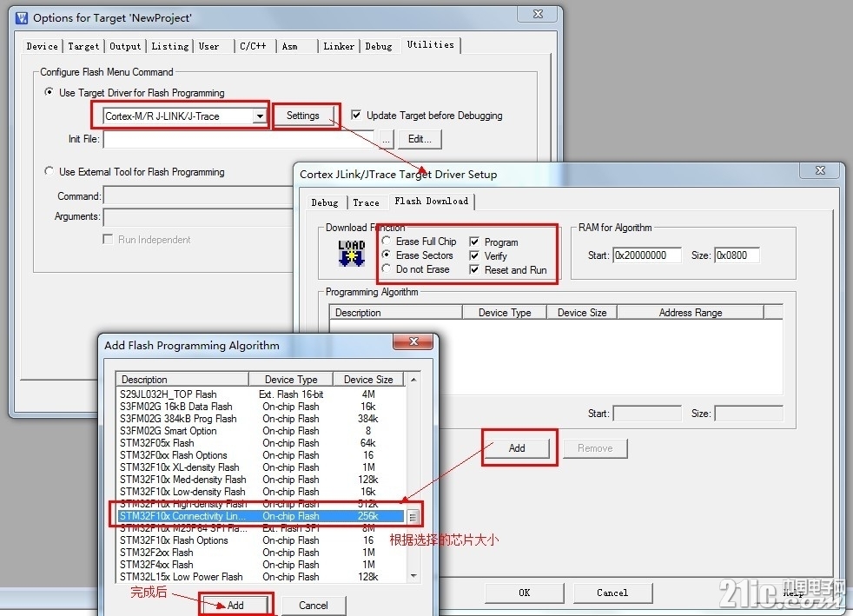Click the Keil icon in Options title bar
Viewport: 853px width, 616px height.
(x=22, y=18)
